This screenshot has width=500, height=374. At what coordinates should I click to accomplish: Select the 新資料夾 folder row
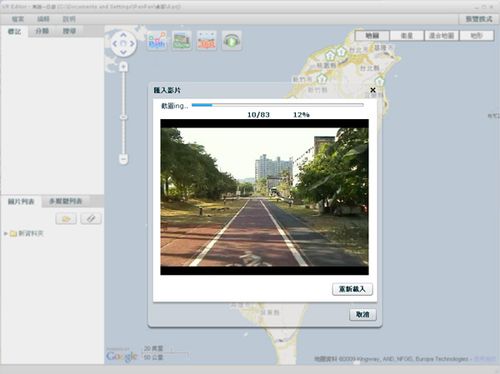point(52,233)
